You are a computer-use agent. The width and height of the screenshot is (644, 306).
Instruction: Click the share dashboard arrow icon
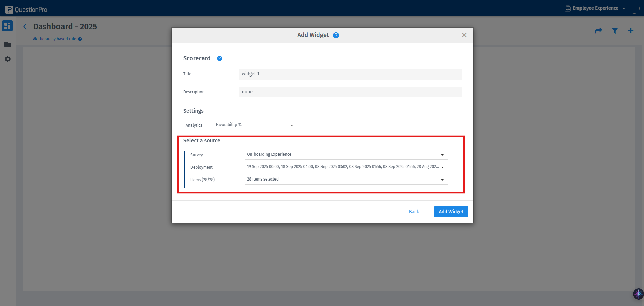point(598,31)
